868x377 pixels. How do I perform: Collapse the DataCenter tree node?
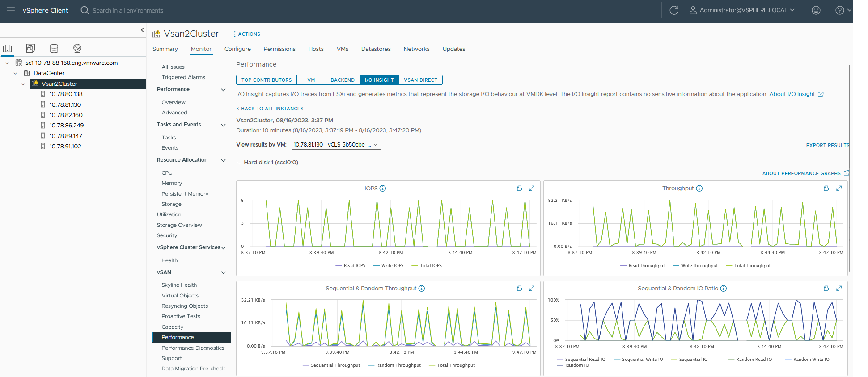15,73
